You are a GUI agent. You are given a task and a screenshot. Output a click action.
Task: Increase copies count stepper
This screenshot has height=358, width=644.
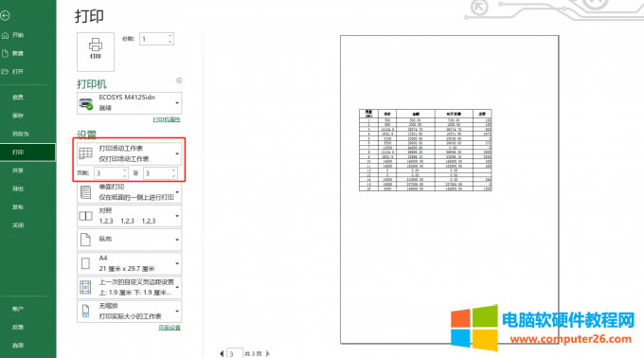tap(170, 36)
